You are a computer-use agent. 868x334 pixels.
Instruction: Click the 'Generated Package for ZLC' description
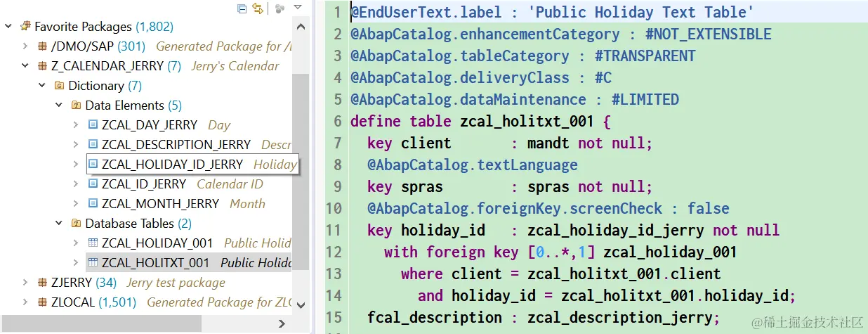click(x=218, y=302)
